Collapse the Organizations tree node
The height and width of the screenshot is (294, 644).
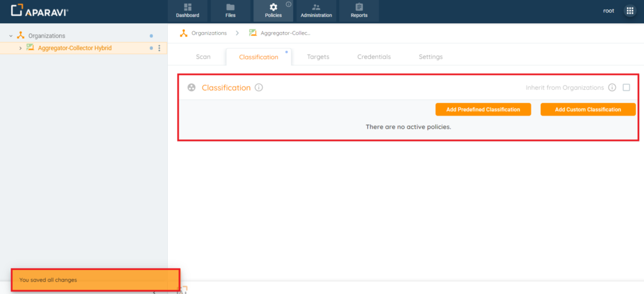click(11, 36)
